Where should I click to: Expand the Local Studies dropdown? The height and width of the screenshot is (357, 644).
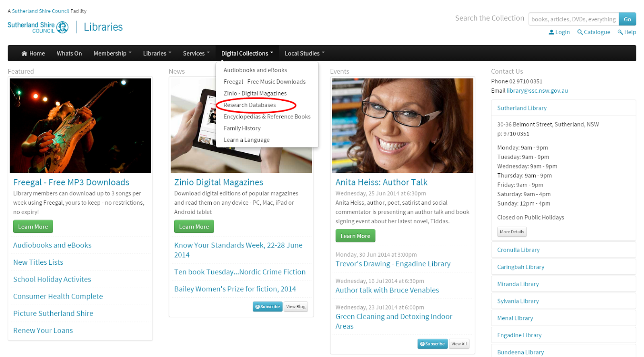click(304, 53)
